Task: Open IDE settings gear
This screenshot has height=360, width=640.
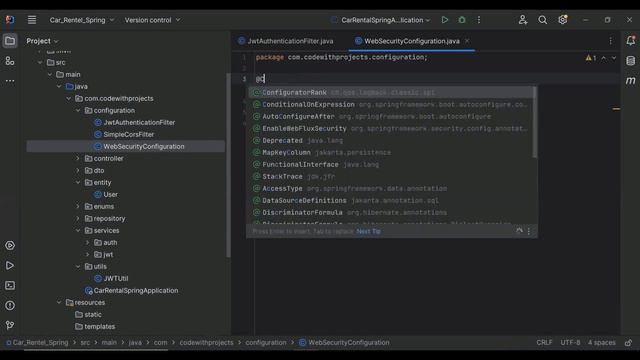Action: click(563, 20)
